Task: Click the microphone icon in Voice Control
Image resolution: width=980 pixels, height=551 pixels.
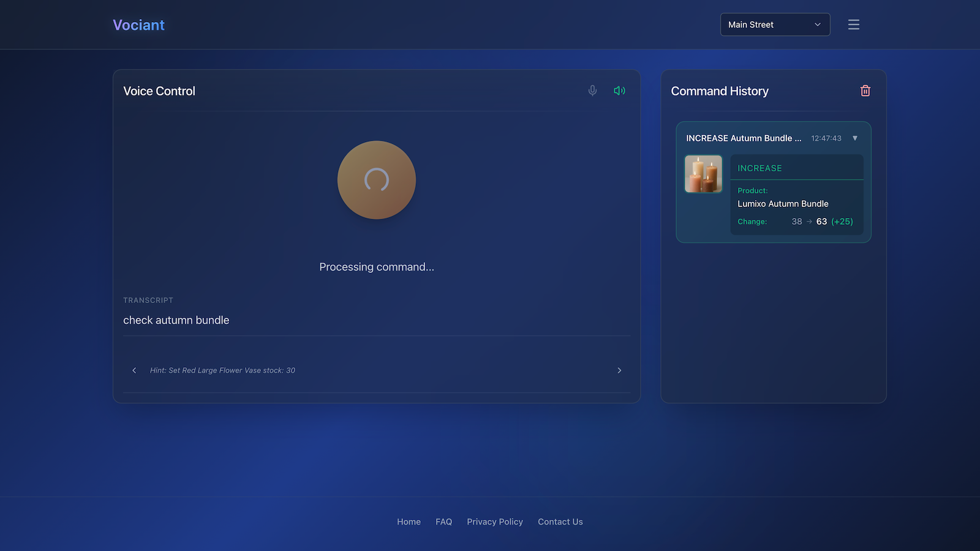Action: [x=592, y=91]
